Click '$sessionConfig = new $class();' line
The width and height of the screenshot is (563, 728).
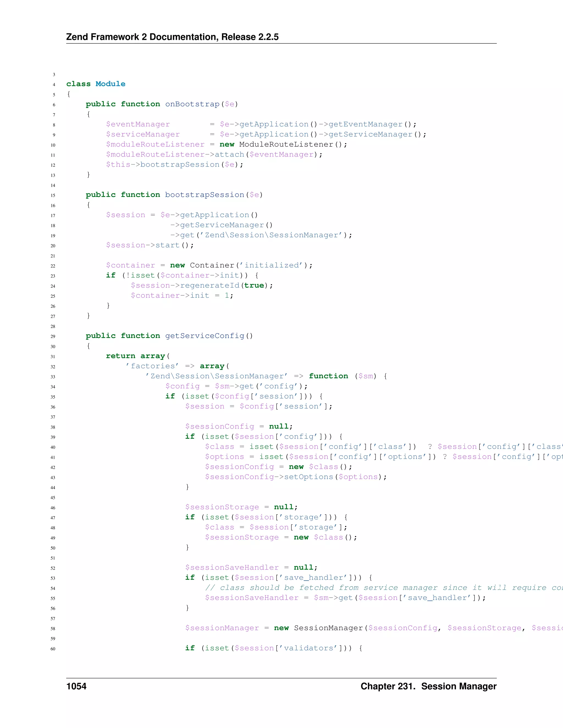point(278,467)
